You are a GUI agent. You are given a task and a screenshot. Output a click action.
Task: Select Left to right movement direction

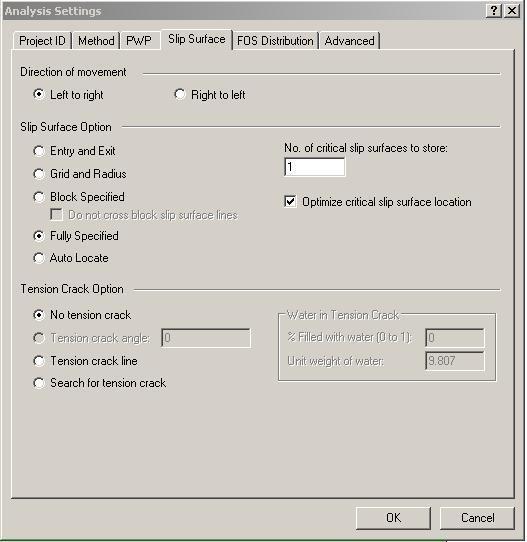pyautogui.click(x=68, y=94)
